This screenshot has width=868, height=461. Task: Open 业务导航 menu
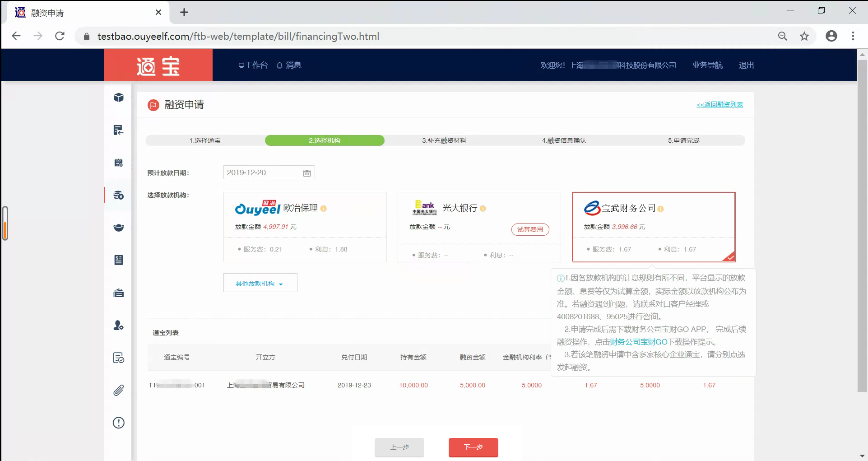tap(707, 65)
